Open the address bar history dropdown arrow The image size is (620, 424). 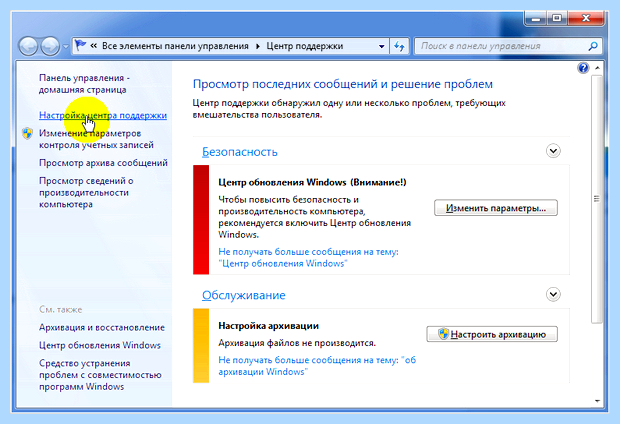382,46
